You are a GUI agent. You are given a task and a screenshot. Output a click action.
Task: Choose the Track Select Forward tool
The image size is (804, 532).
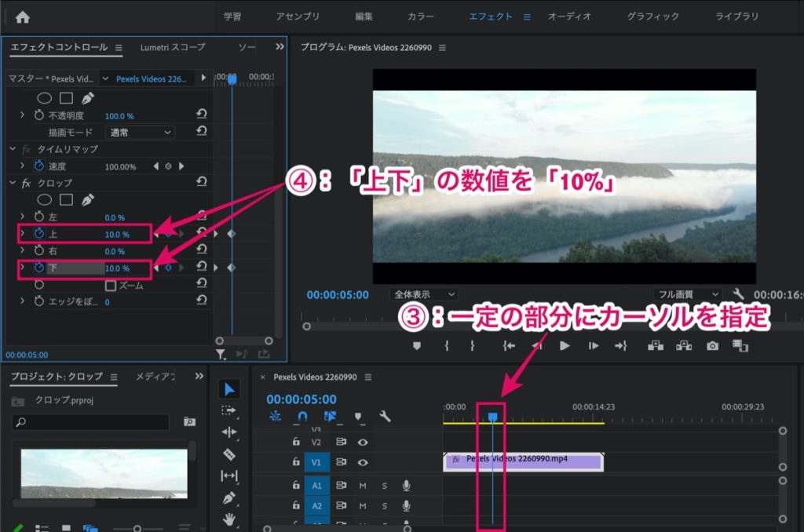228,410
